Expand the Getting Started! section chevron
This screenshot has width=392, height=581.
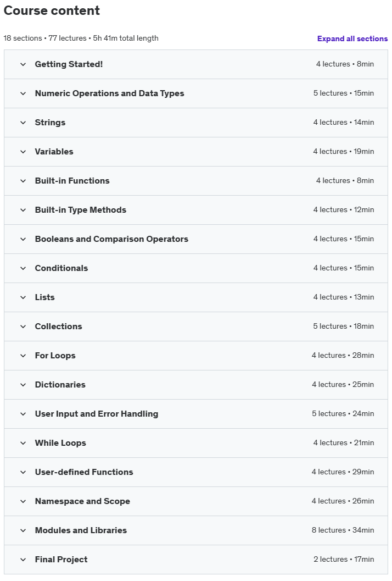coord(23,64)
